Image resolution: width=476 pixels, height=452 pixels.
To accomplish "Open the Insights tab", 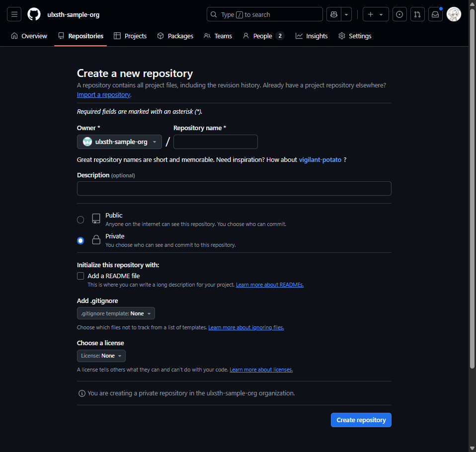I will pyautogui.click(x=312, y=36).
